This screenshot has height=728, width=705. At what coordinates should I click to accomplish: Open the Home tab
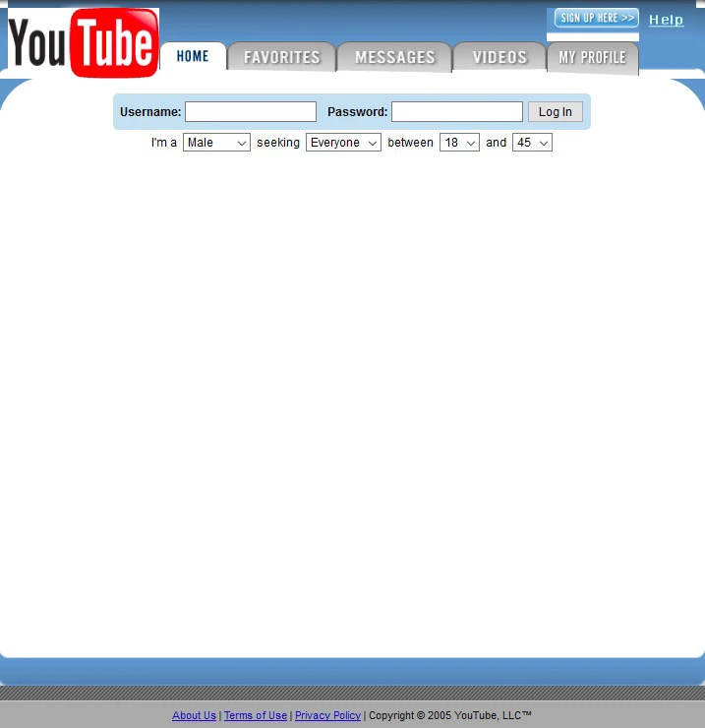tap(193, 56)
